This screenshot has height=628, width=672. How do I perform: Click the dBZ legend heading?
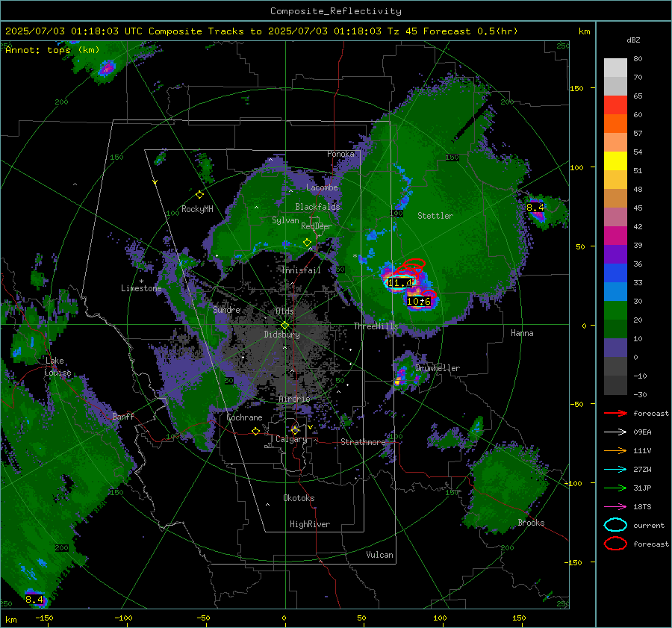633,40
